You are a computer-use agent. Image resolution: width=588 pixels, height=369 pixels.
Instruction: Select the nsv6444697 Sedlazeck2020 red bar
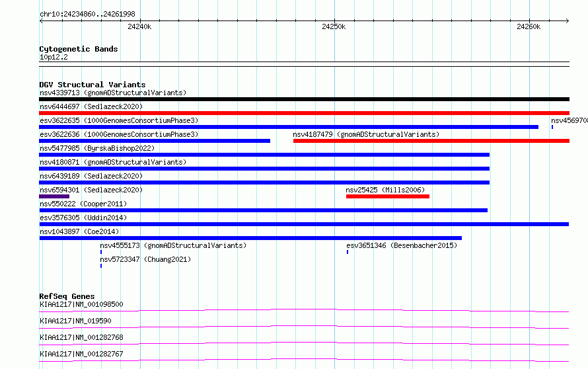pyautogui.click(x=304, y=113)
